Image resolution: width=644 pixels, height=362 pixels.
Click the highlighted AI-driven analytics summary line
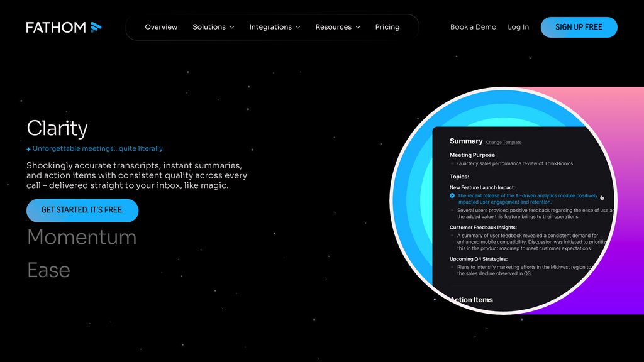(x=527, y=199)
